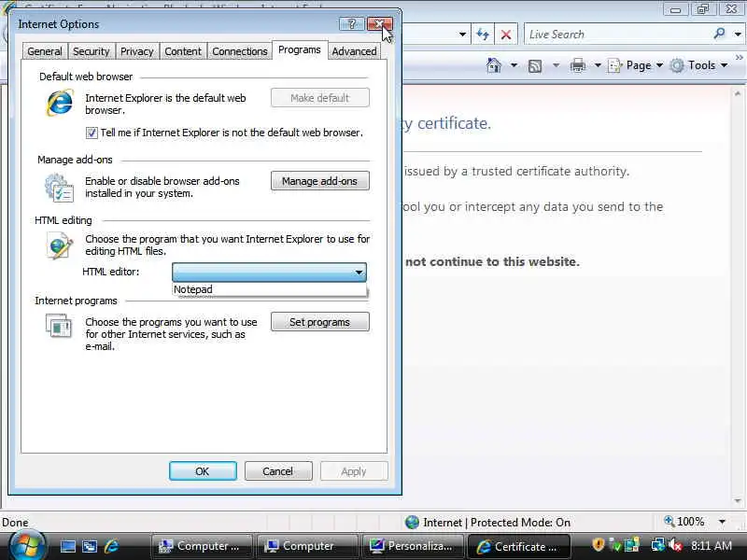
Task: Open the search provider dropdown arrow
Action: pos(738,35)
